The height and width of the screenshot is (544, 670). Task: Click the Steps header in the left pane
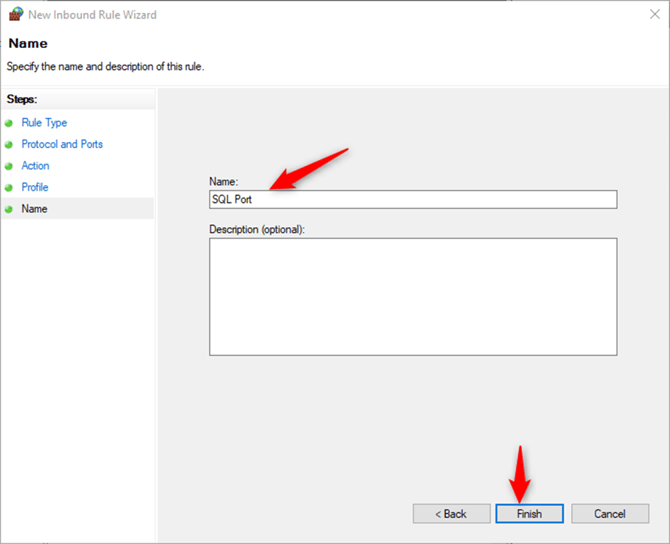22,100
